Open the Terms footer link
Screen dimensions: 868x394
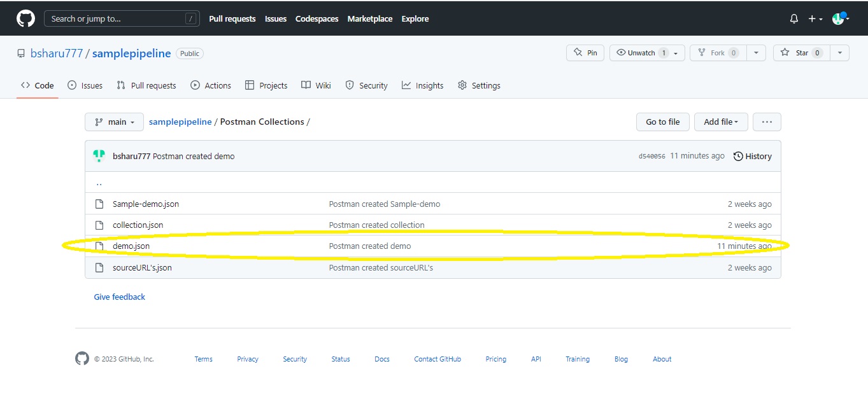pos(204,359)
